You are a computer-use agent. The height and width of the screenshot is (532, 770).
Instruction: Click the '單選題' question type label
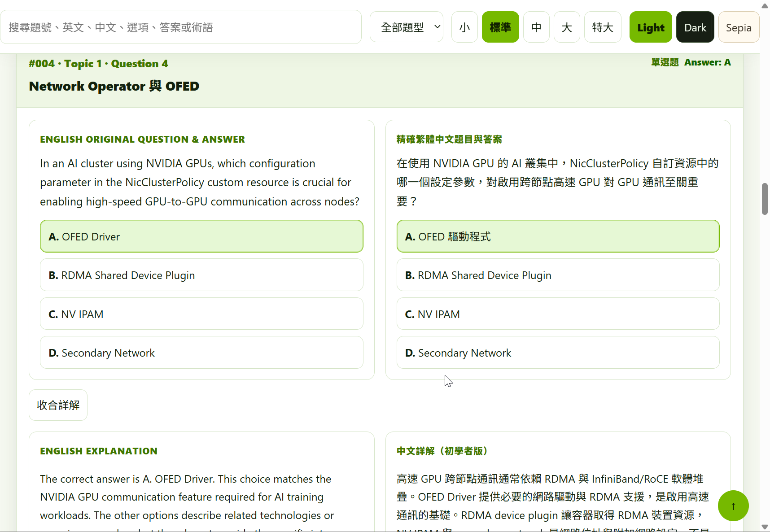pos(665,62)
